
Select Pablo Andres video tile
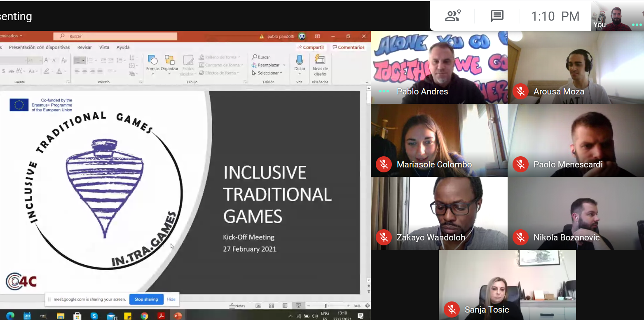tap(439, 67)
